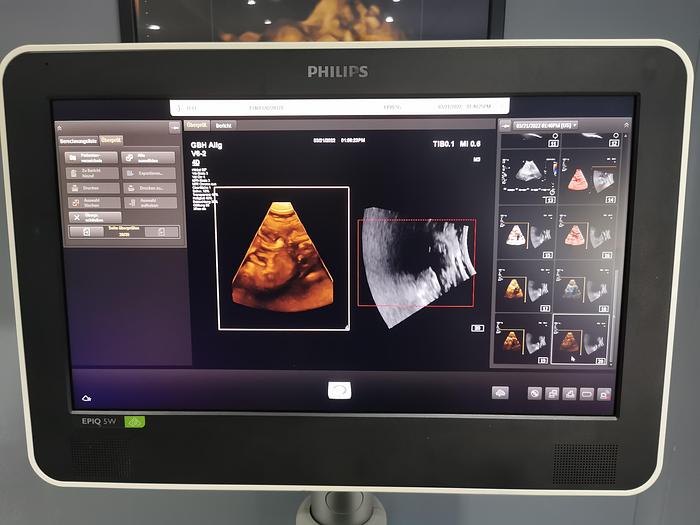This screenshot has width=700, height=525.
Task: Open the exam date dropdown 03/21/2022
Action: point(546,125)
